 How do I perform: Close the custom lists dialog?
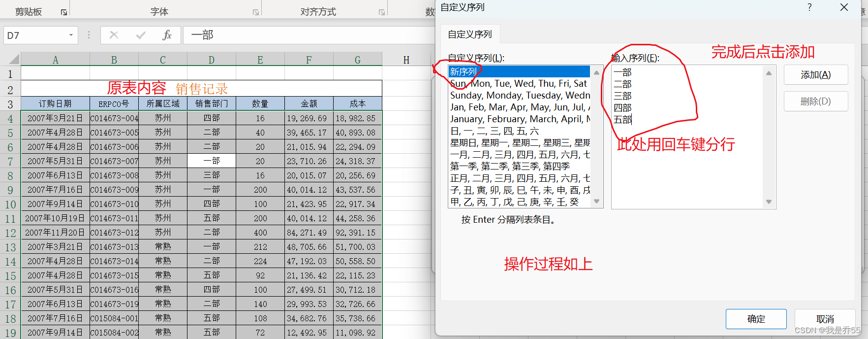pyautogui.click(x=844, y=7)
